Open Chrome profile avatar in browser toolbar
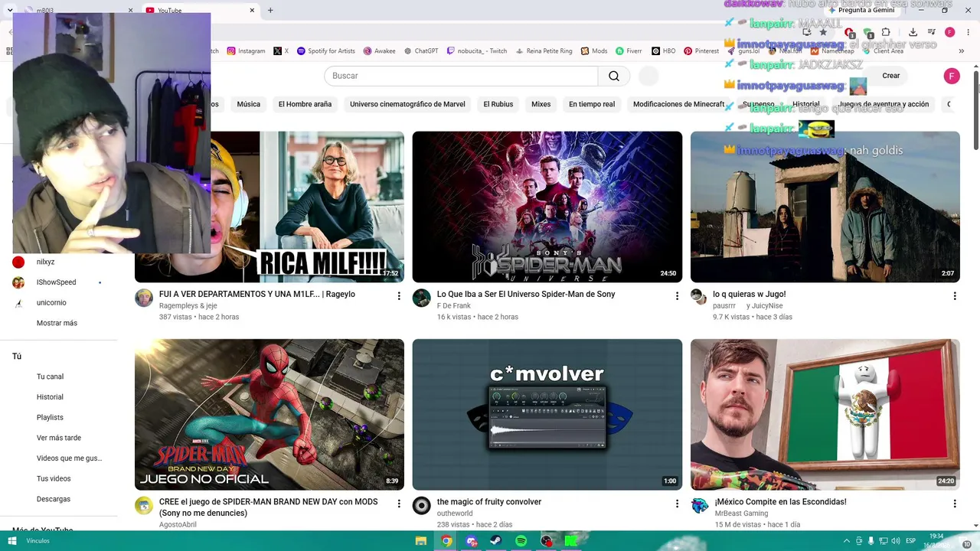 [x=949, y=32]
